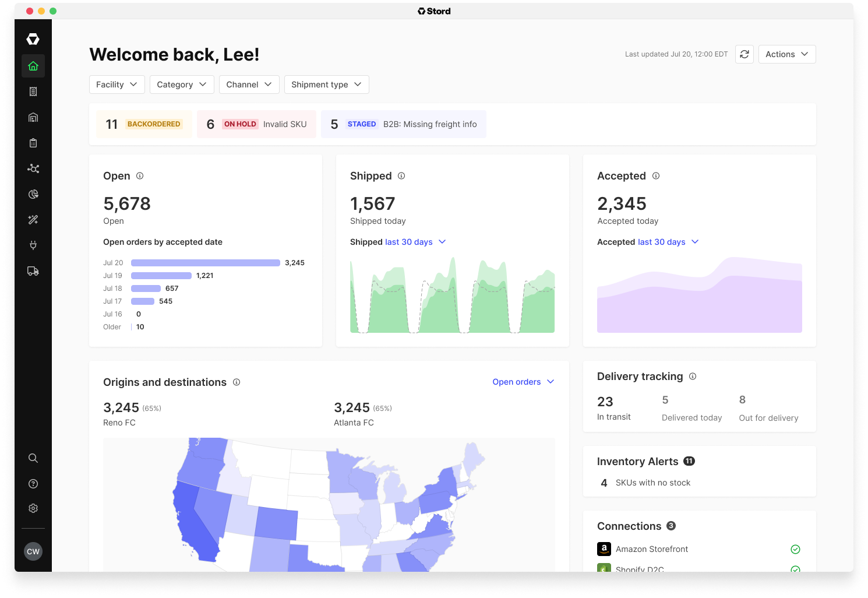Open the Home dashboard sidebar icon

coord(33,66)
